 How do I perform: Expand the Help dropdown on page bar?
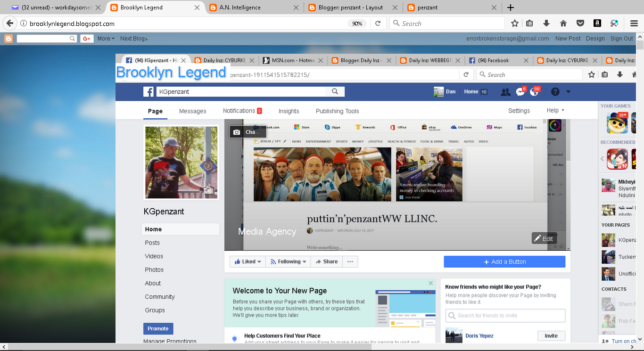click(x=555, y=110)
